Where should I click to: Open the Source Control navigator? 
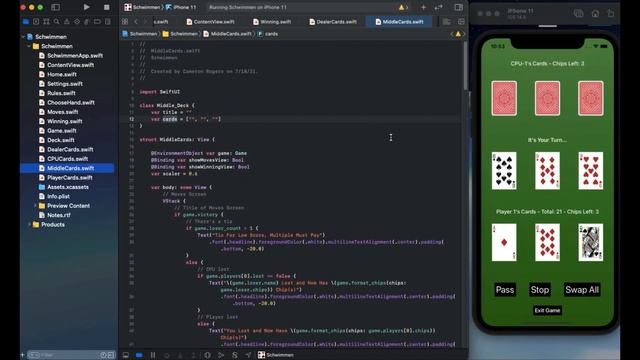[36, 22]
